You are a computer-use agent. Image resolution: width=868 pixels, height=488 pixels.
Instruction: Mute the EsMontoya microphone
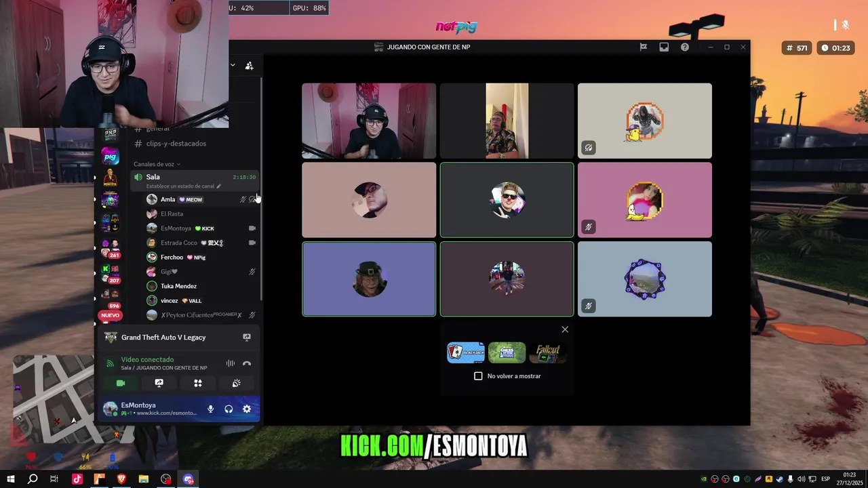[x=210, y=409]
